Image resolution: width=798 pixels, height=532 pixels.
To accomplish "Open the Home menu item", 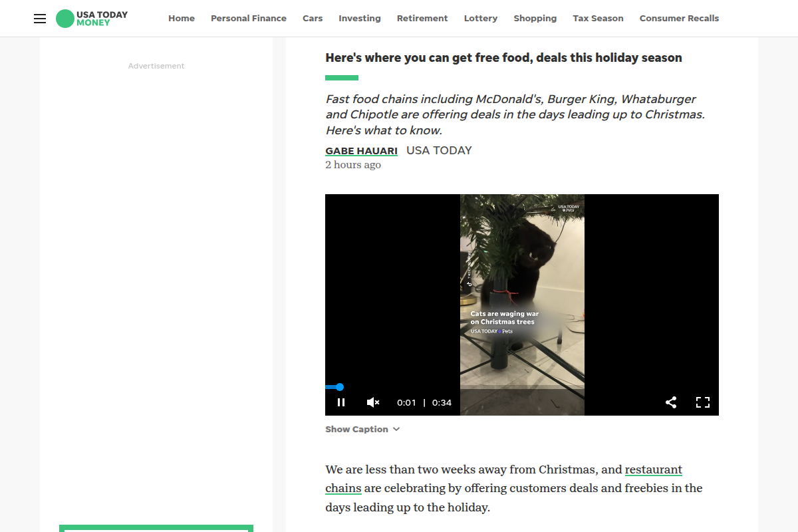I will click(x=182, y=19).
